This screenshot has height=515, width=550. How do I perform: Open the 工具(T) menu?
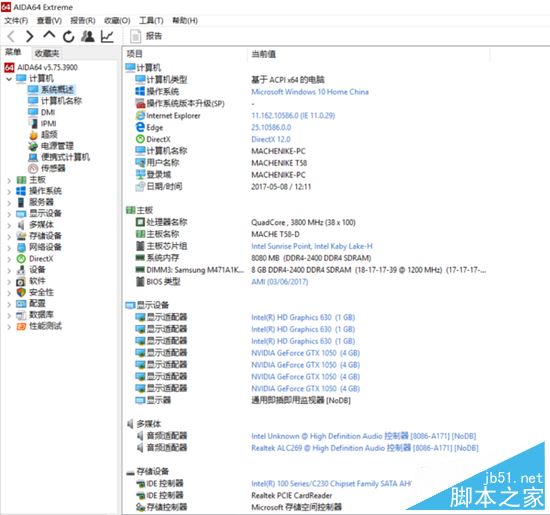(x=151, y=21)
